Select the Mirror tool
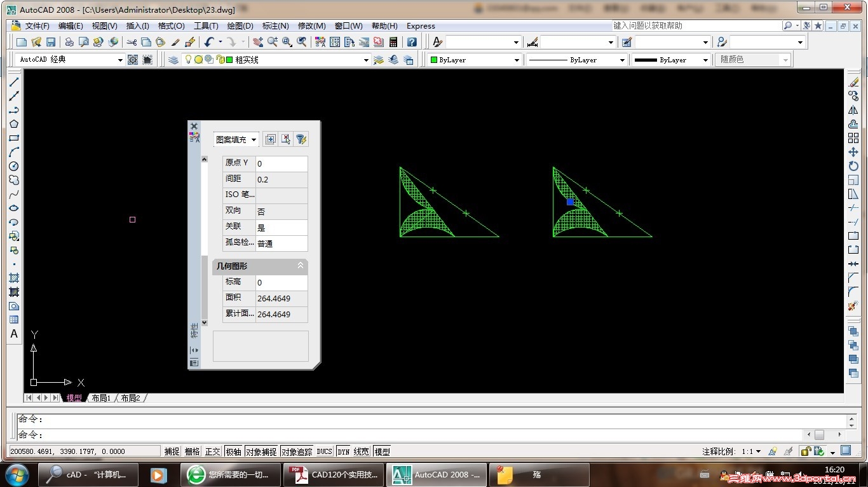The image size is (868, 487). [853, 110]
